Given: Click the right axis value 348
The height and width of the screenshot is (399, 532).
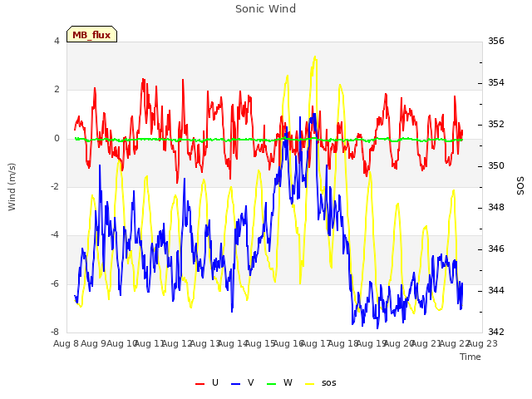Looking at the screenshot, I should coord(496,207).
